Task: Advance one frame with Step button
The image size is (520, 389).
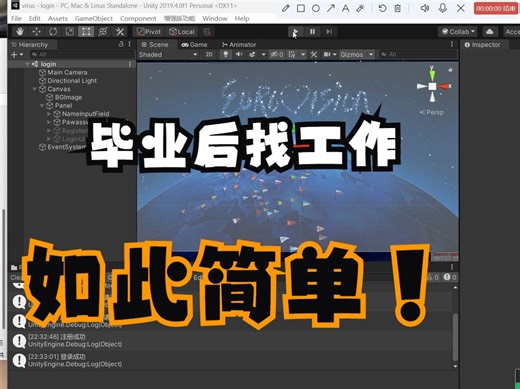Action: [329, 32]
